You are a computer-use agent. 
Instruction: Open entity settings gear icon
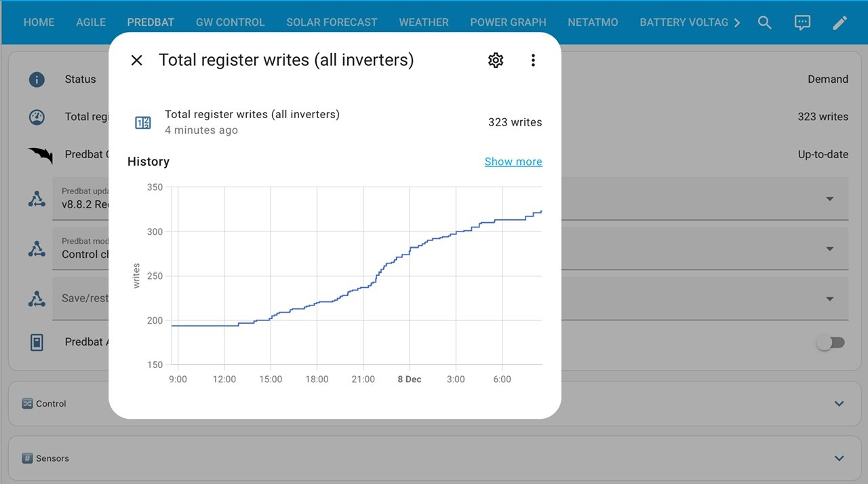click(496, 60)
